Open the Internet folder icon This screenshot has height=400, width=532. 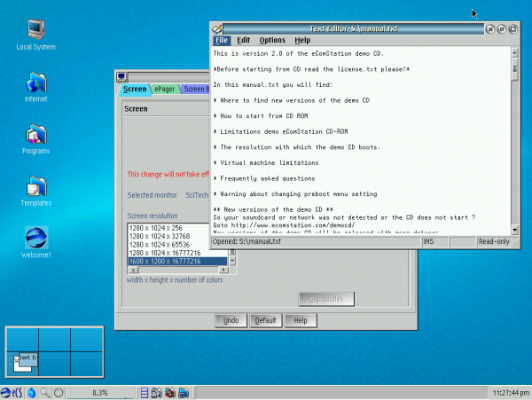coord(36,87)
